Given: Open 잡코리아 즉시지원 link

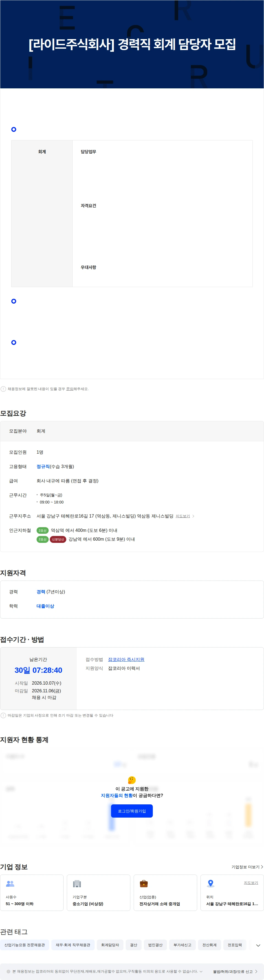Looking at the screenshot, I should pyautogui.click(x=126, y=660).
